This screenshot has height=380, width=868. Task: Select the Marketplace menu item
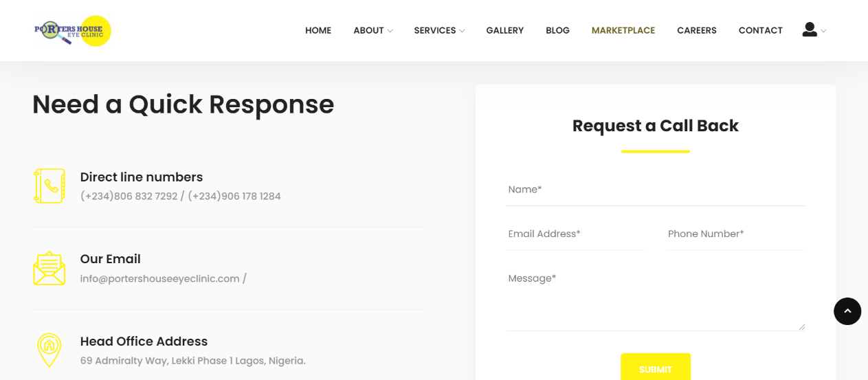[x=623, y=30]
